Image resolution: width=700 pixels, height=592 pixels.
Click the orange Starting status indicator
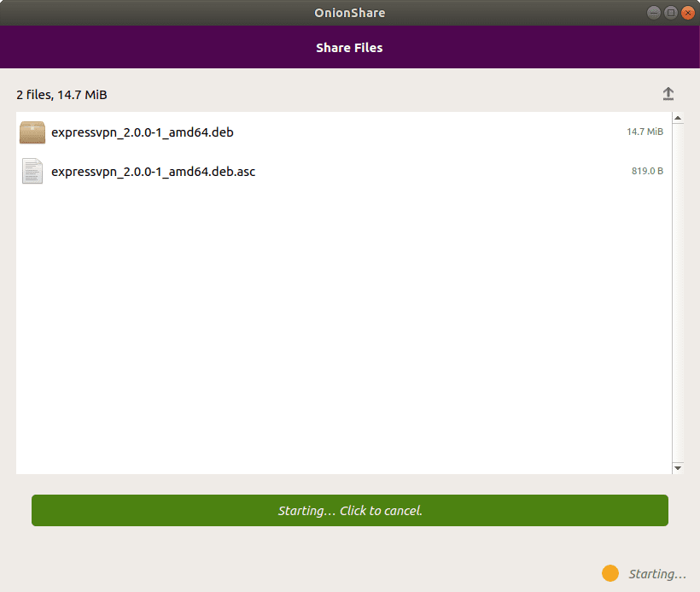pyautogui.click(x=611, y=573)
